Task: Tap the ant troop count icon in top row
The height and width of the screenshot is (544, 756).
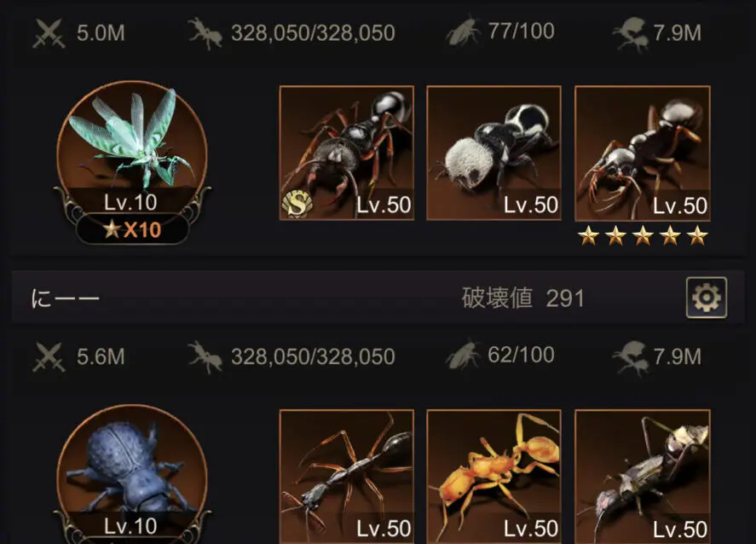Action: pos(205,33)
